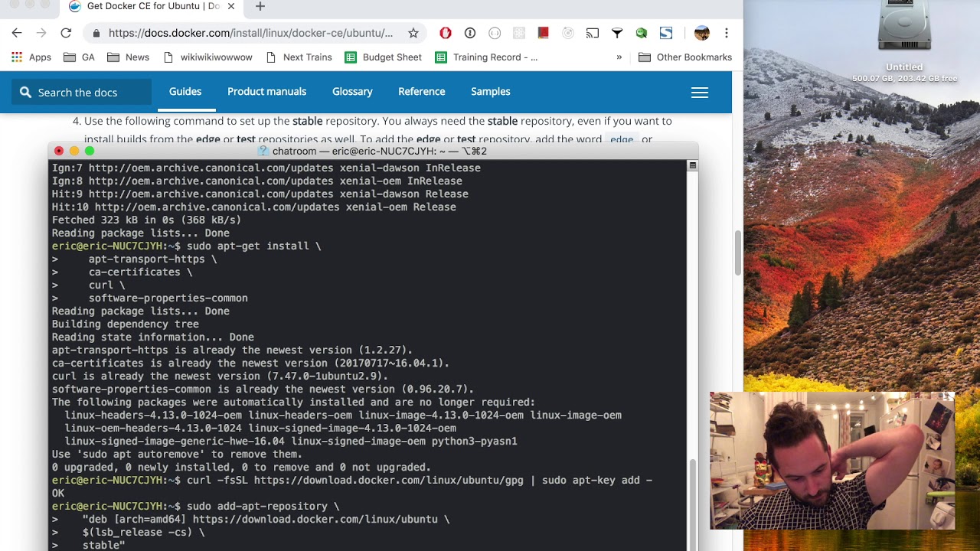Click the 'Use sudo apt autoremove' line
This screenshot has height=551, width=980.
click(178, 455)
